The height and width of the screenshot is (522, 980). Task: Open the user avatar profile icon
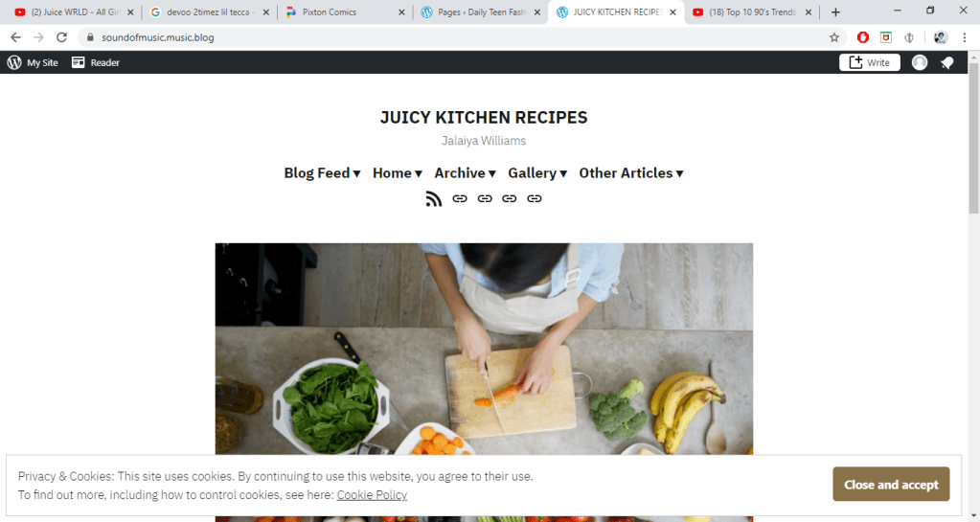coord(920,62)
